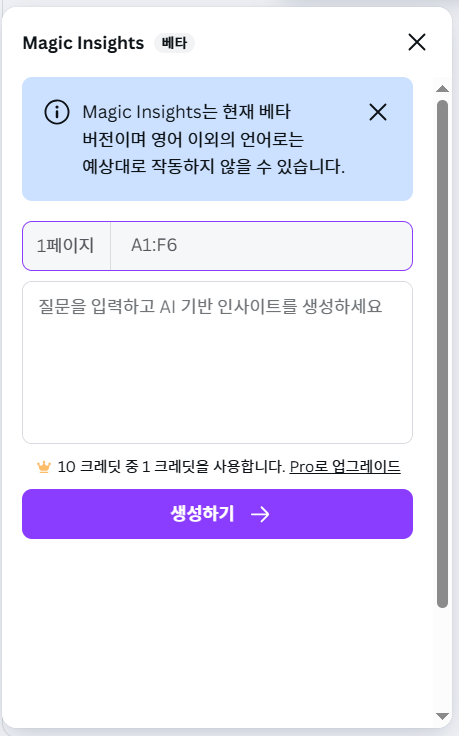Click the scrollbar up arrow

(x=442, y=89)
